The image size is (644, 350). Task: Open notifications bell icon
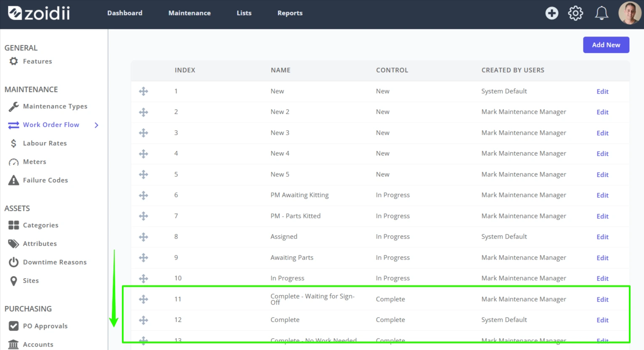pyautogui.click(x=602, y=13)
